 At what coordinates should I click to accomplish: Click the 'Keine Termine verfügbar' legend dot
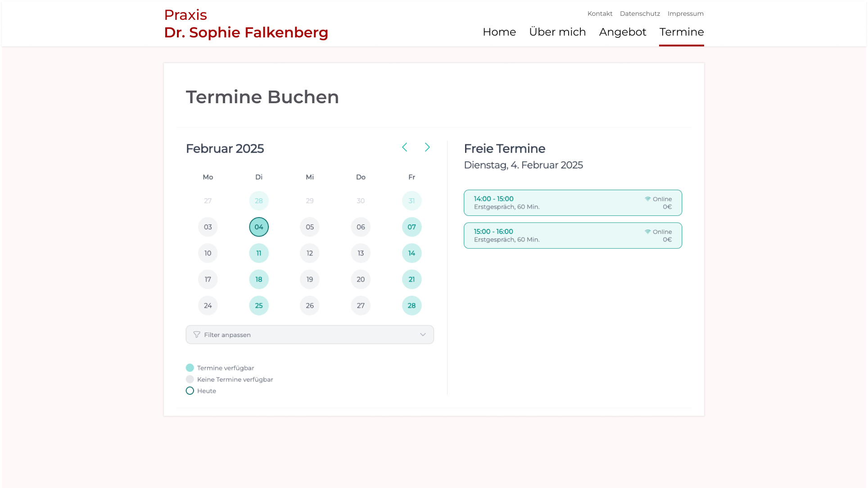click(x=190, y=379)
